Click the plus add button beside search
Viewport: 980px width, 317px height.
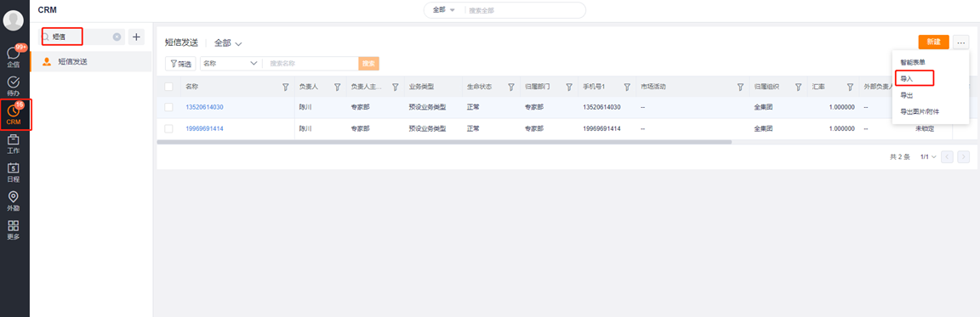coord(136,37)
